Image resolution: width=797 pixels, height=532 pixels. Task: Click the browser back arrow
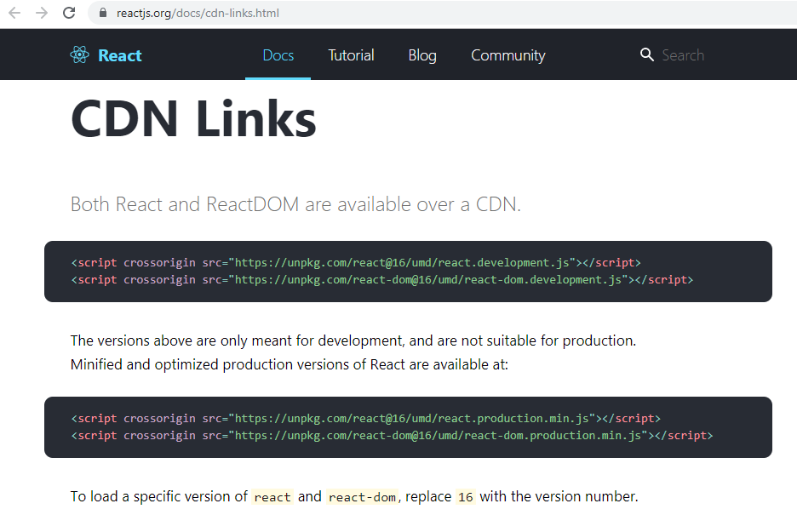click(x=14, y=13)
